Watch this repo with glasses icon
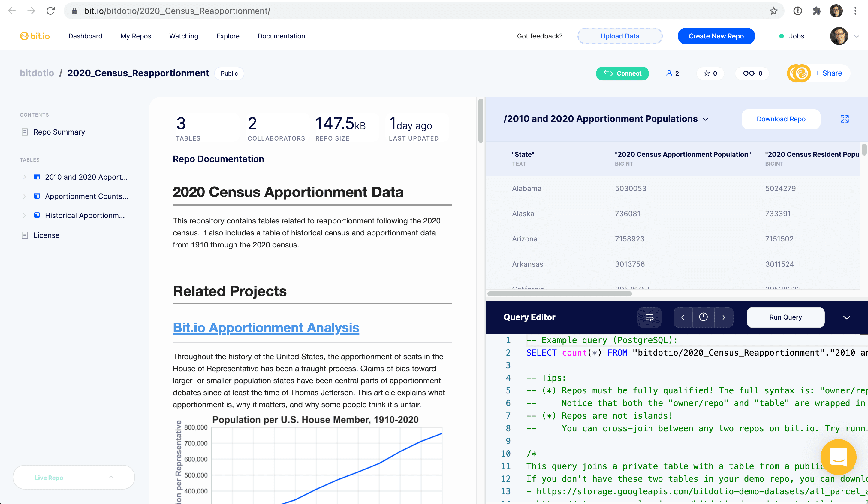The image size is (868, 504). [752, 73]
